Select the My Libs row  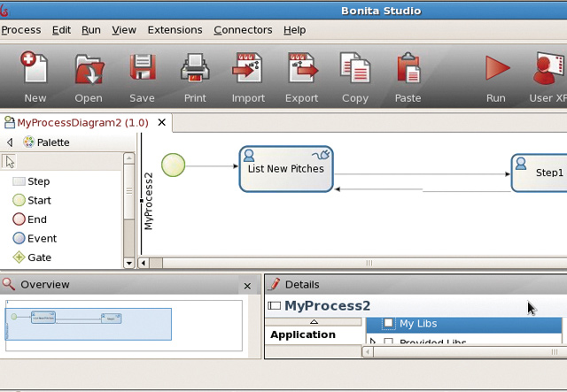click(464, 324)
